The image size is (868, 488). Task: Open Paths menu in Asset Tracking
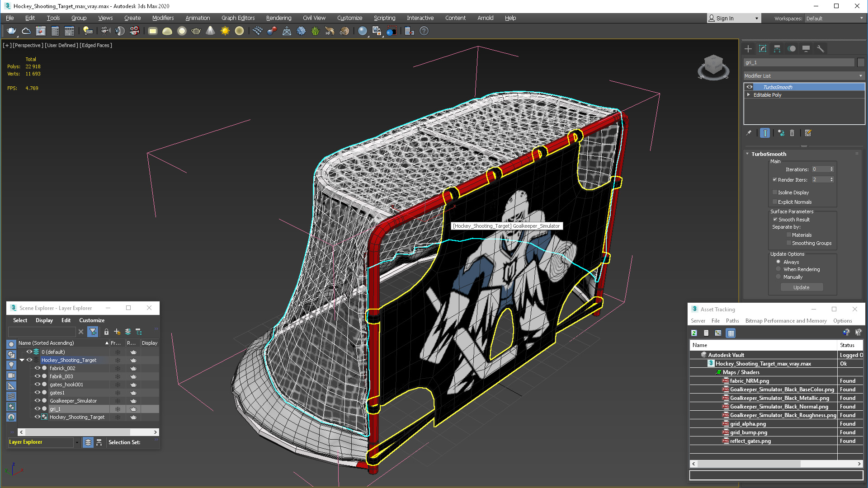pos(732,321)
